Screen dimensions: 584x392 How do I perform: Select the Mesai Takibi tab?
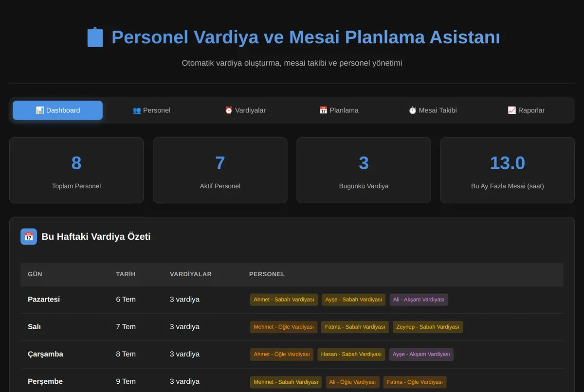(433, 110)
